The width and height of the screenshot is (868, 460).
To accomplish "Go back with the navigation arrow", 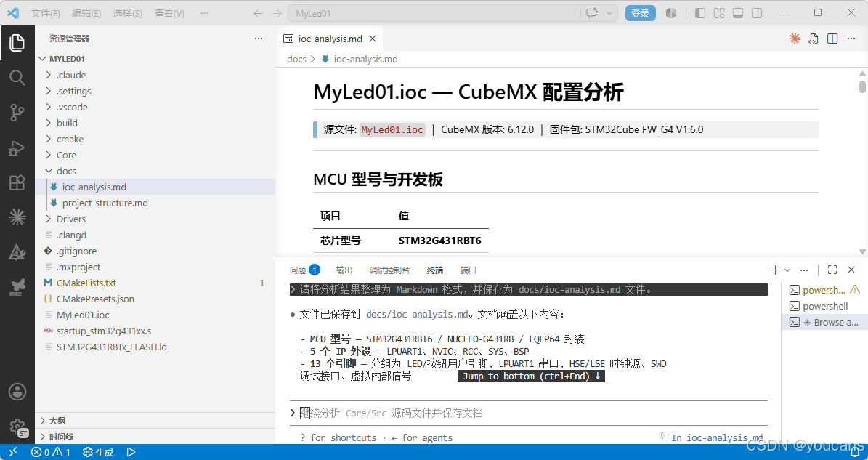I will pos(258,13).
